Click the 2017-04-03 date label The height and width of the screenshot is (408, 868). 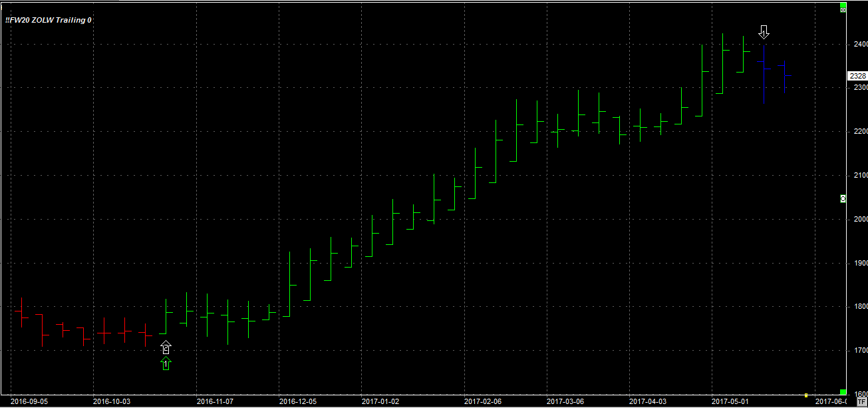(x=648, y=401)
